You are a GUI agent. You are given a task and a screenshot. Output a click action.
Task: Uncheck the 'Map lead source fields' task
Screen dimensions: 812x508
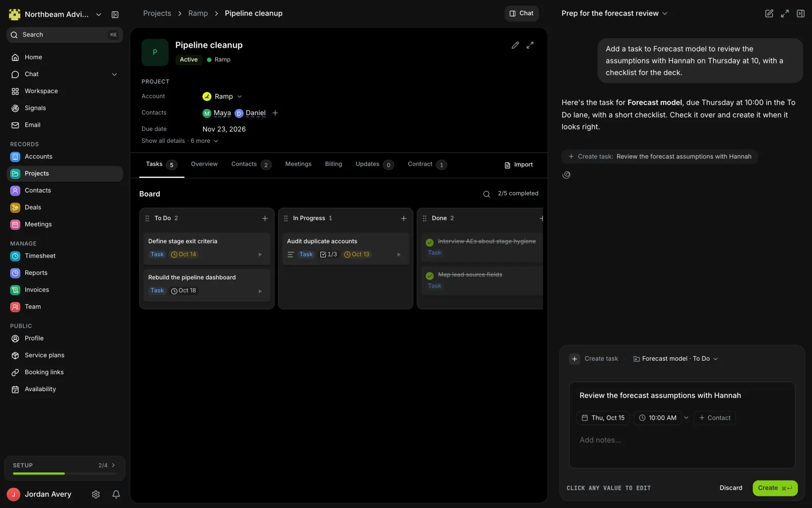[x=430, y=276]
